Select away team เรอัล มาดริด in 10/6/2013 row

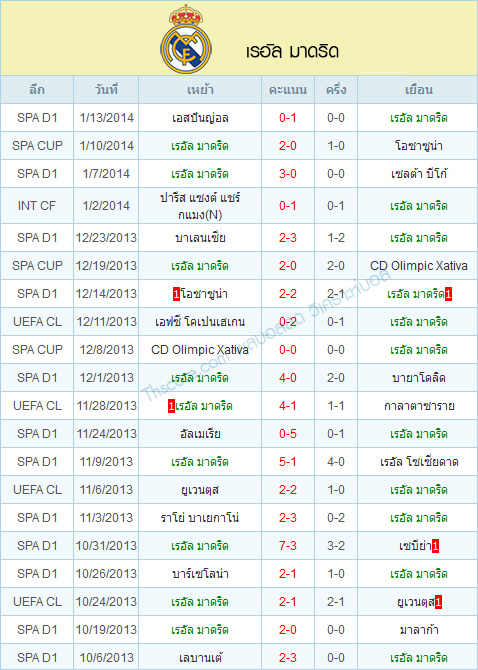(418, 658)
